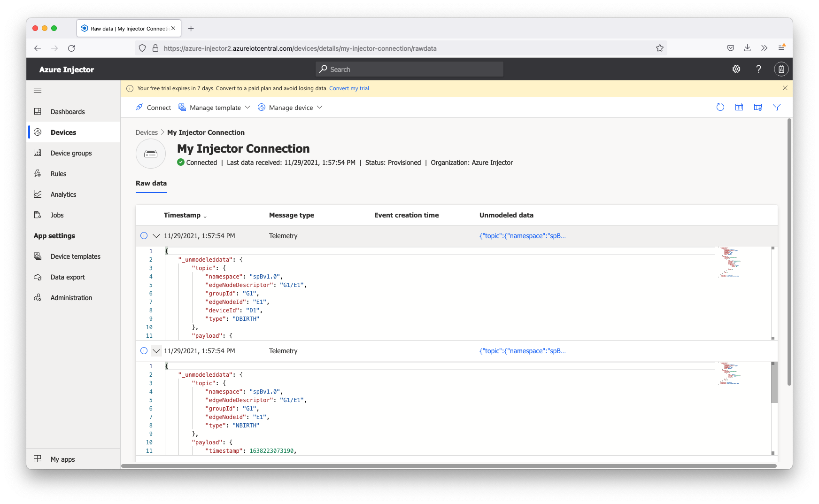Open the filter funnel icon
The height and width of the screenshot is (504, 819).
[776, 108]
